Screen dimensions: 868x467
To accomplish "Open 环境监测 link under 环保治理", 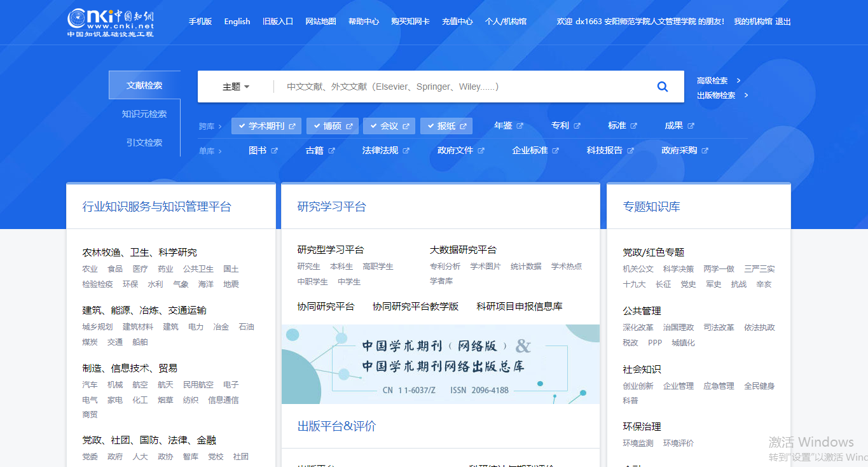I will tap(638, 443).
